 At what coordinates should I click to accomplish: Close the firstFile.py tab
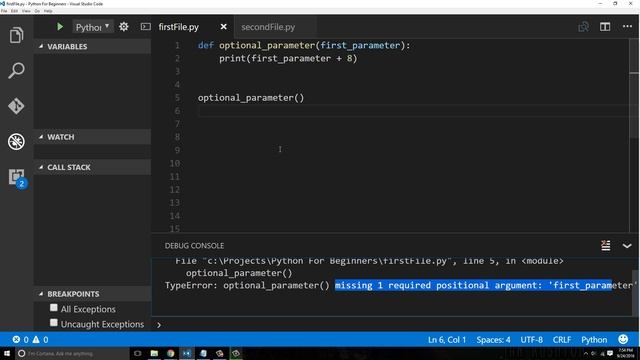tap(223, 27)
